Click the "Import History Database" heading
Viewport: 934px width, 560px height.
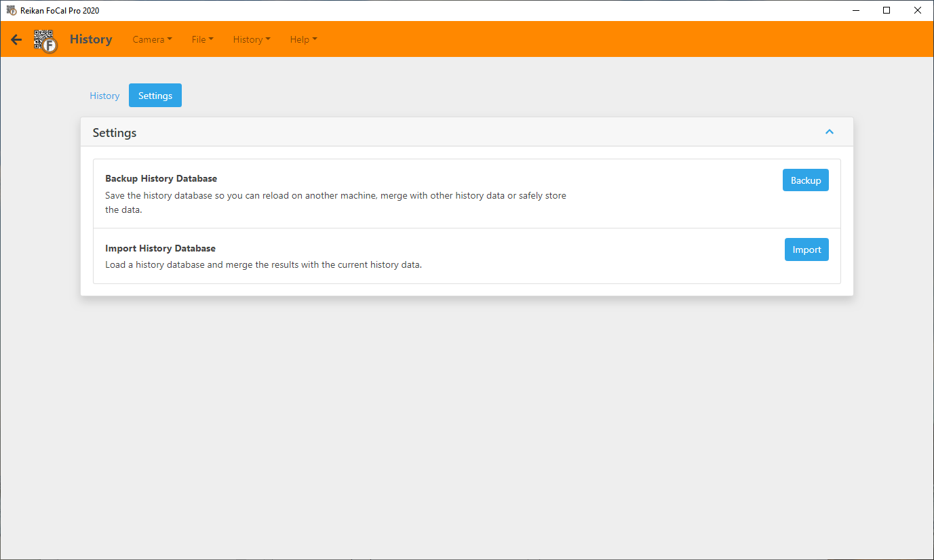(x=160, y=248)
